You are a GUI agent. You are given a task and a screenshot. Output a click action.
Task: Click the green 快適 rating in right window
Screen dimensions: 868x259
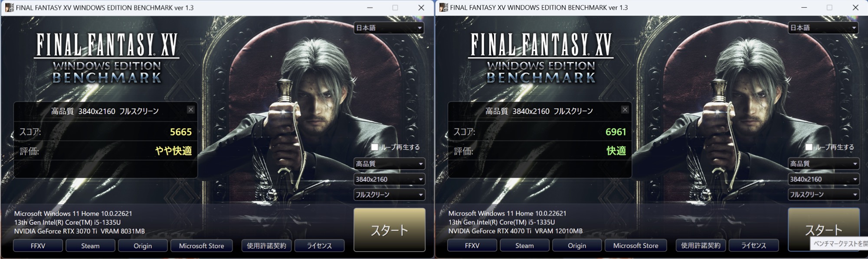point(616,151)
